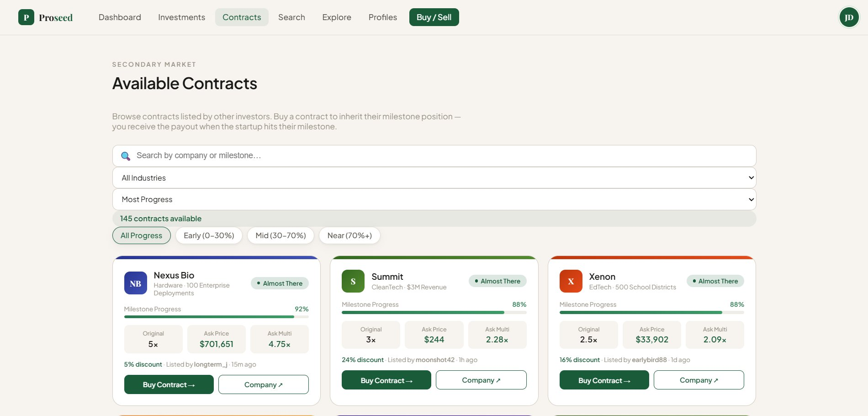Click the Summit company name
Viewport: 868px width, 416px height.
click(x=387, y=277)
